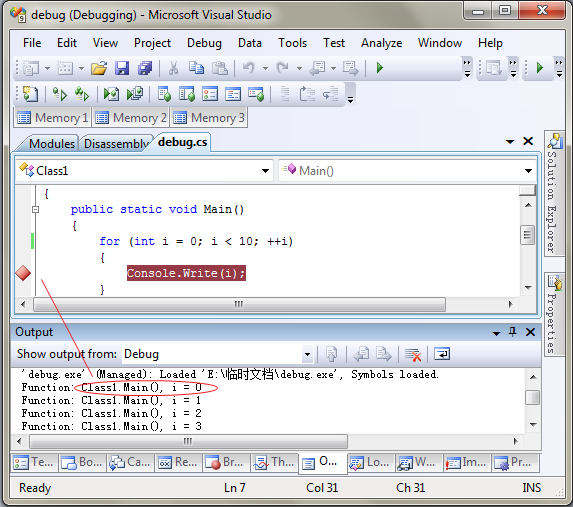The width and height of the screenshot is (573, 507).
Task: Close the Output pane
Action: (530, 332)
